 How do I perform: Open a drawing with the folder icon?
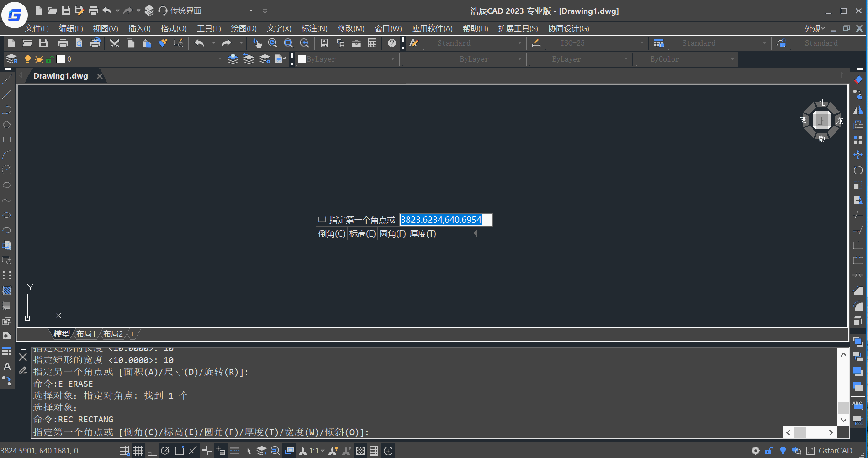pyautogui.click(x=27, y=43)
